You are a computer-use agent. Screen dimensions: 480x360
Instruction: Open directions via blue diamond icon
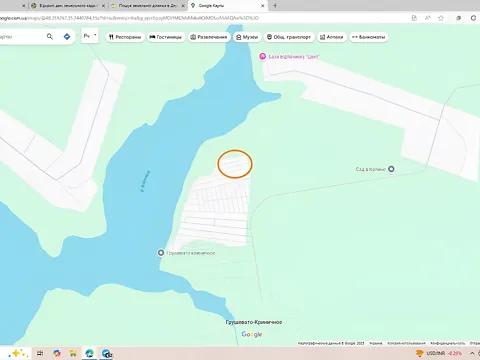point(67,37)
